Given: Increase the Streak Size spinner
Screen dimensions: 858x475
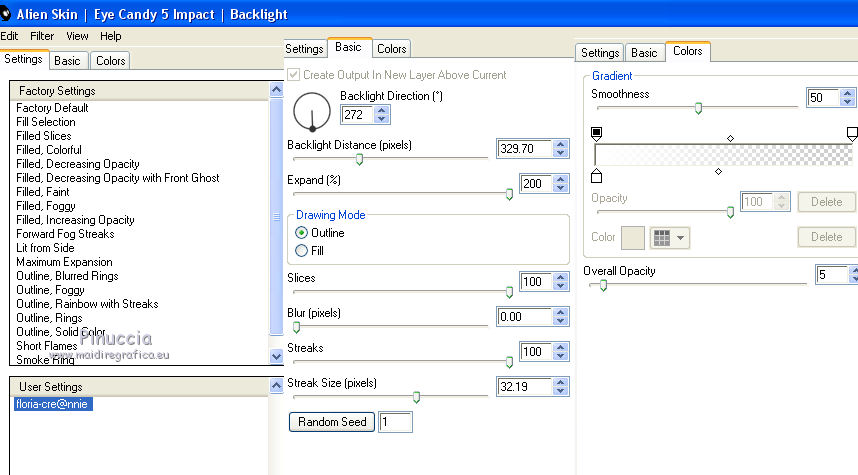Looking at the screenshot, I should (x=560, y=383).
